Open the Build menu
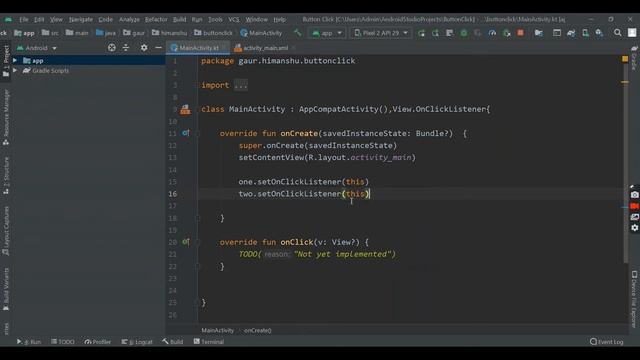Viewport: 640px width, 360px height. tap(179, 19)
